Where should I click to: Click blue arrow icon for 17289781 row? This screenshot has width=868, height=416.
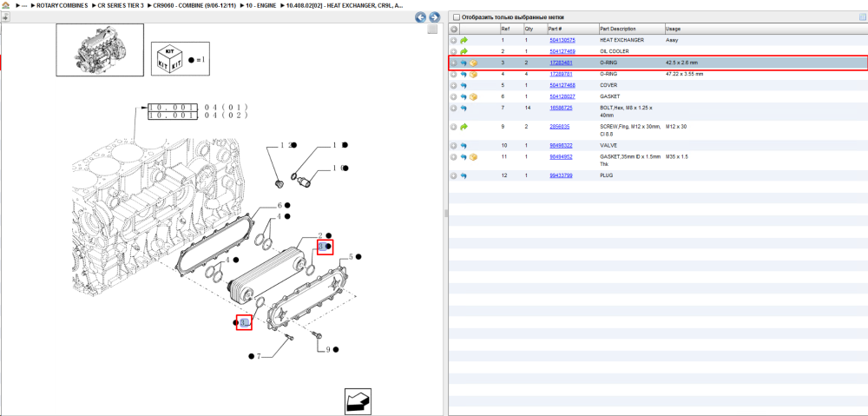(x=464, y=74)
